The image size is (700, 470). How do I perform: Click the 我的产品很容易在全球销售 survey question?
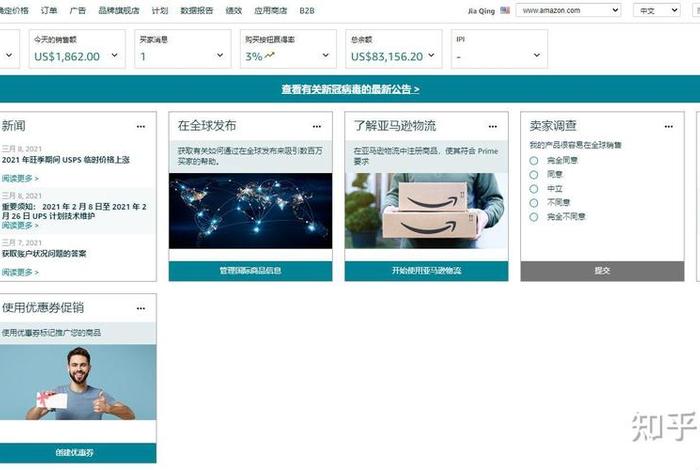click(x=576, y=145)
